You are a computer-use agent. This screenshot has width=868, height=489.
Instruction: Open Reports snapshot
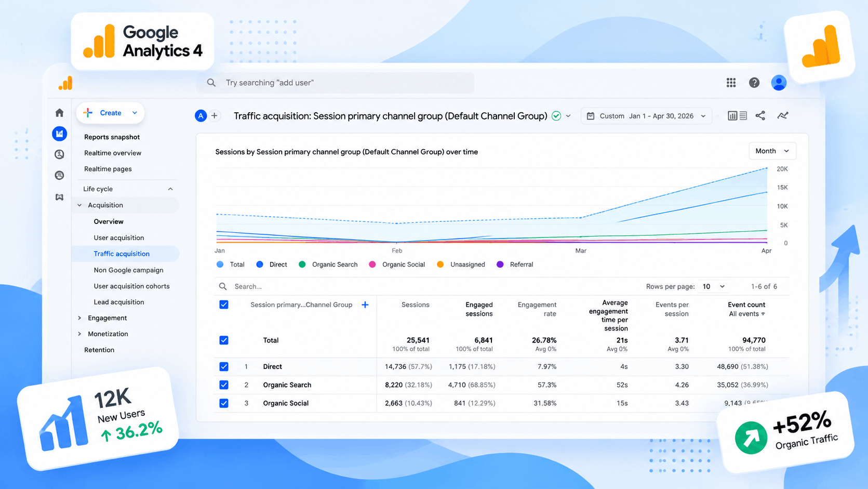(x=112, y=137)
